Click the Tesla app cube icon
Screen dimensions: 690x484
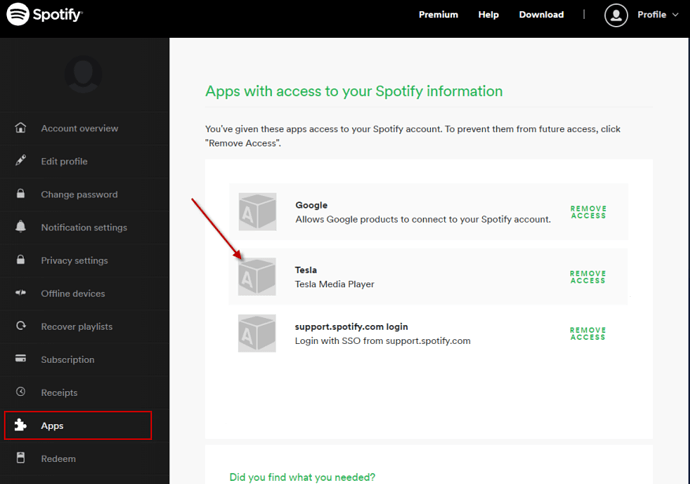point(257,276)
